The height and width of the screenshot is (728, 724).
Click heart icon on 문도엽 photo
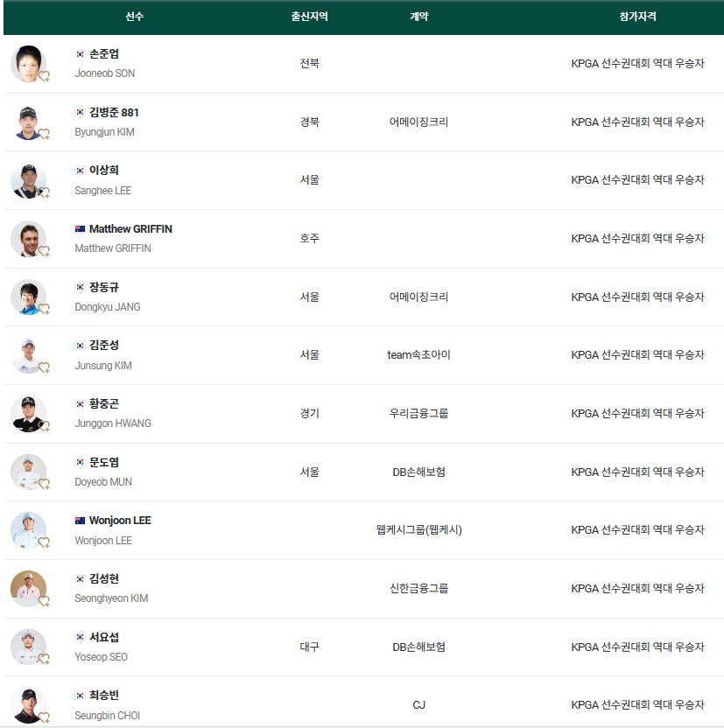click(x=44, y=485)
